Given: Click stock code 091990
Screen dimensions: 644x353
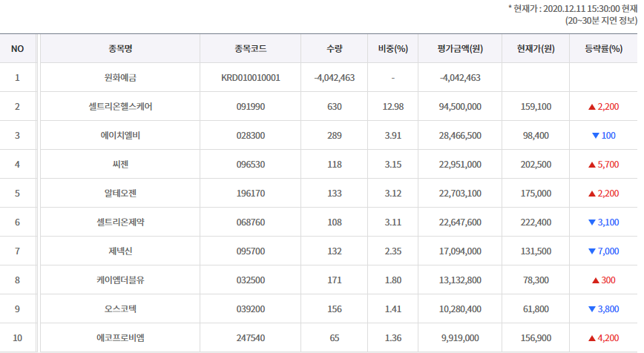Looking at the screenshot, I should pos(251,107).
